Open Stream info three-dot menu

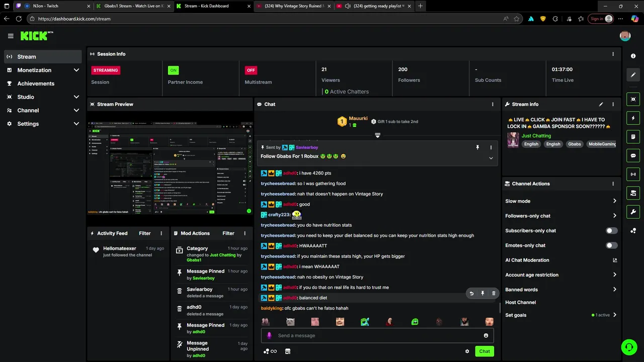point(613,104)
